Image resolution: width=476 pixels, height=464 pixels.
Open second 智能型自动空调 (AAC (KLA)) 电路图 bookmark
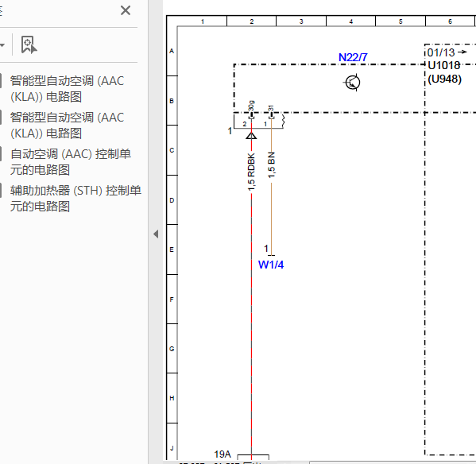point(67,126)
